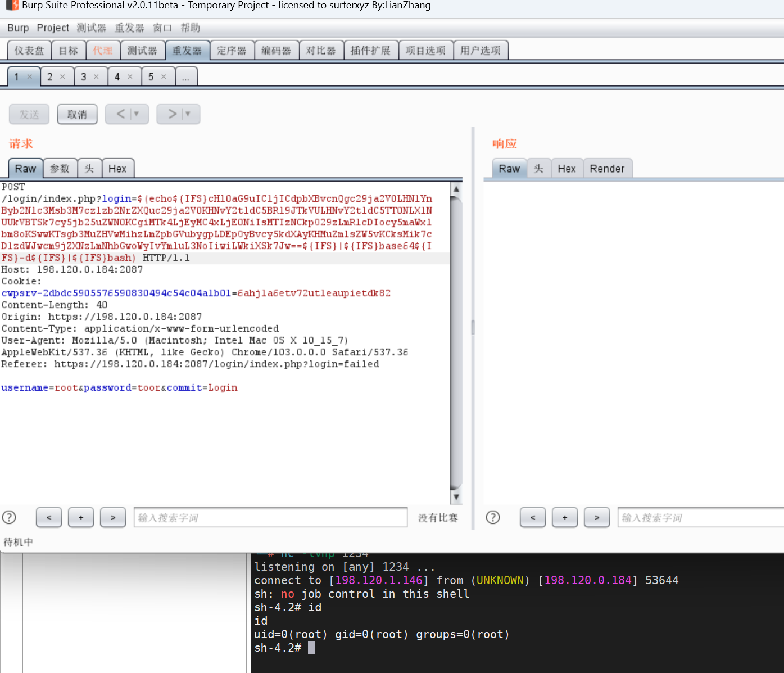The image size is (784, 673).
Task: Select the request Hex tab
Action: [x=117, y=169]
